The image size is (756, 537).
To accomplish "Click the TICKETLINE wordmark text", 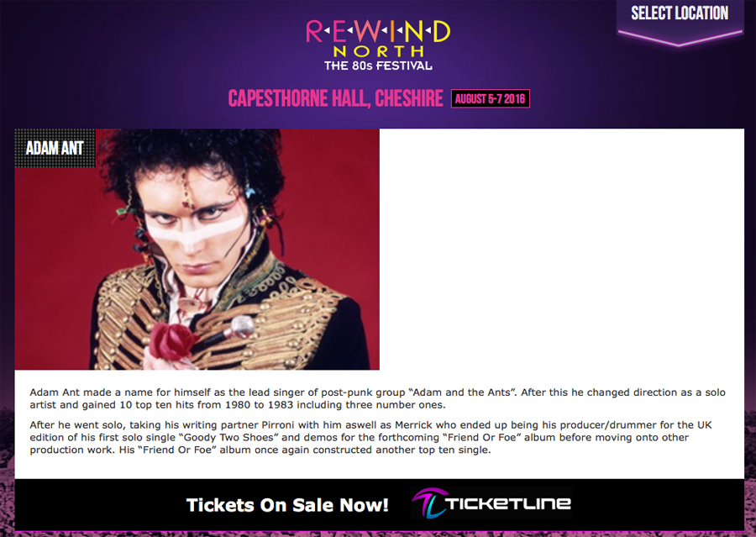I will pyautogui.click(x=508, y=503).
